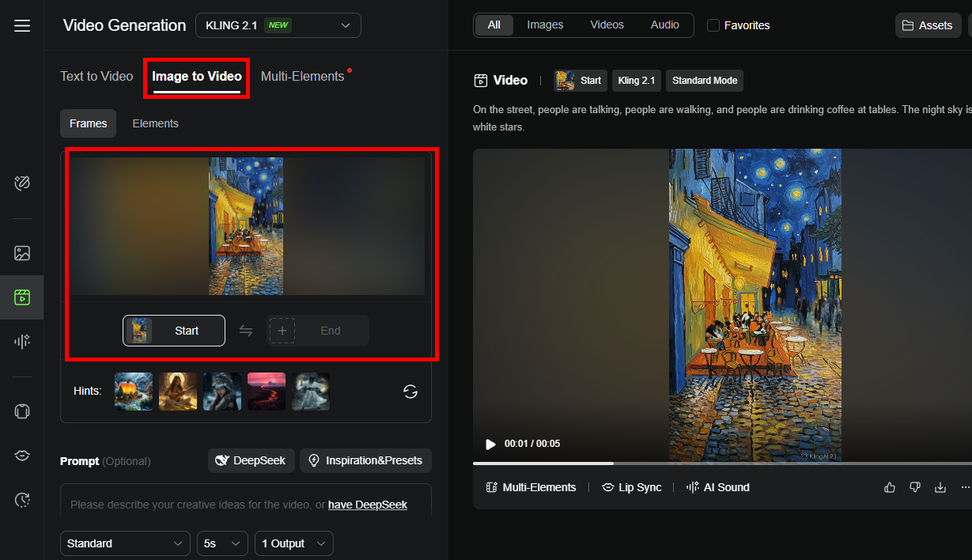The height and width of the screenshot is (560, 972).
Task: Select the Start frame slot
Action: [x=174, y=331]
